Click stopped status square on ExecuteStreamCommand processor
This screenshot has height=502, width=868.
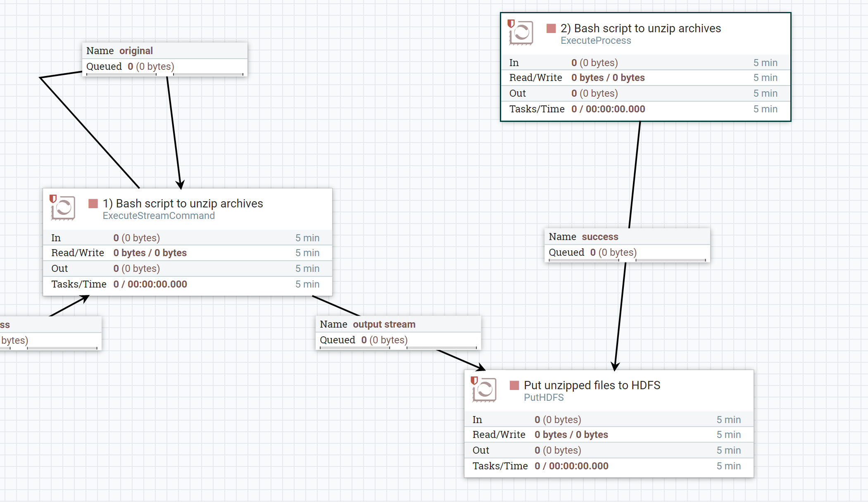93,204
